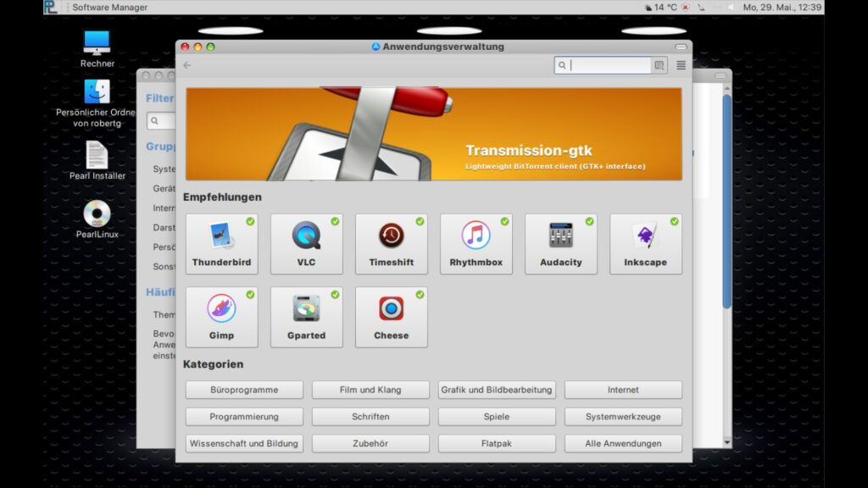Open the Cheese app tile
Image resolution: width=868 pixels, height=488 pixels.
(x=392, y=317)
